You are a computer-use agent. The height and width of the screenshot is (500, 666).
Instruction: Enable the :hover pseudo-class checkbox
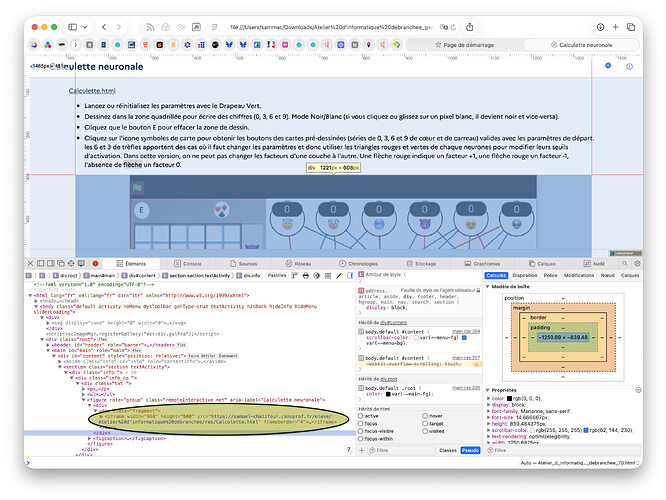[x=425, y=416]
